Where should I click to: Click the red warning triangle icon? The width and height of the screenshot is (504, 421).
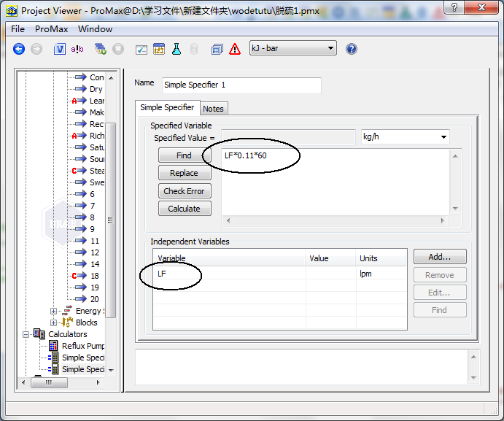tap(235, 49)
